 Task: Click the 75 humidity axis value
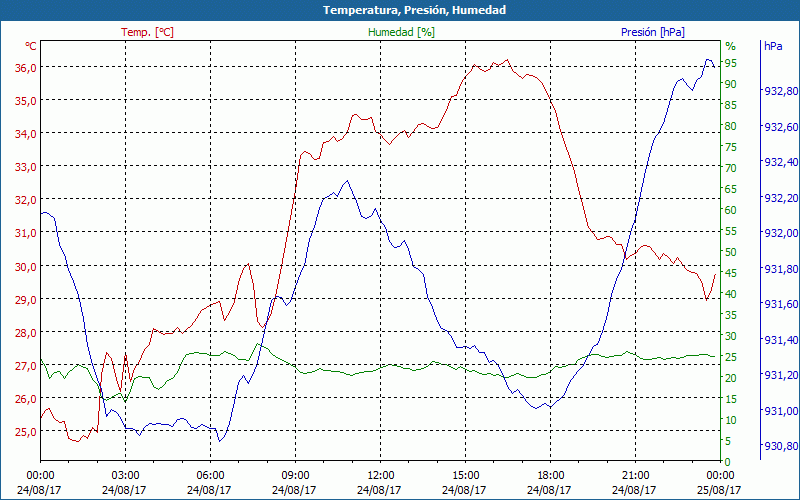click(731, 147)
